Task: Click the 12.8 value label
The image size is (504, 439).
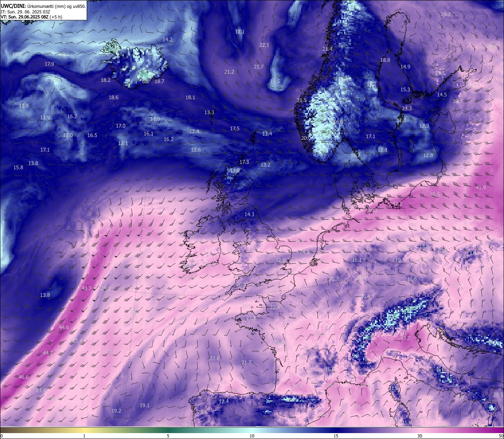Action: pyautogui.click(x=428, y=156)
